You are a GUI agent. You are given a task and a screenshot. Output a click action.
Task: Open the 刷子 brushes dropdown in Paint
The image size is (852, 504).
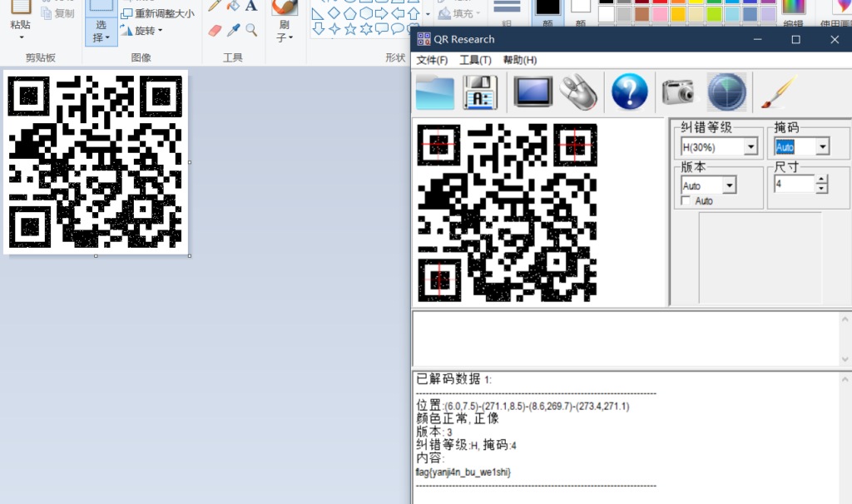285,31
